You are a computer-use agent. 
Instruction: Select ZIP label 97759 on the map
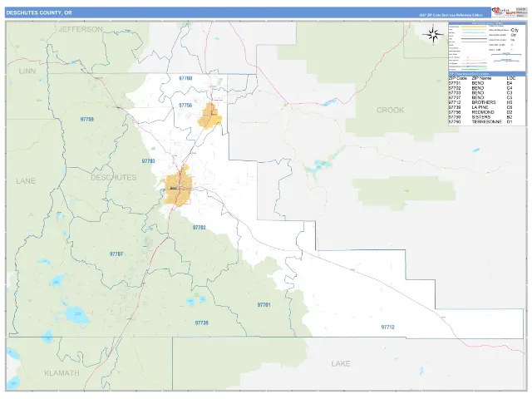(x=86, y=120)
